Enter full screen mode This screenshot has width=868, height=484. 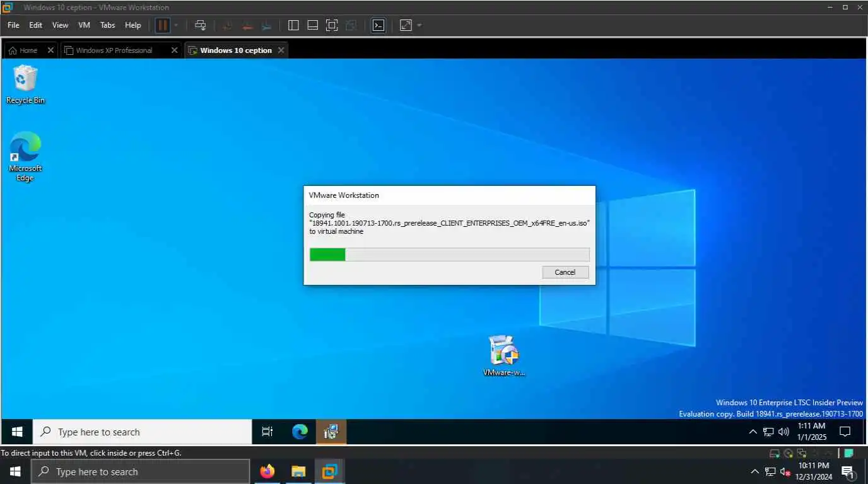332,25
